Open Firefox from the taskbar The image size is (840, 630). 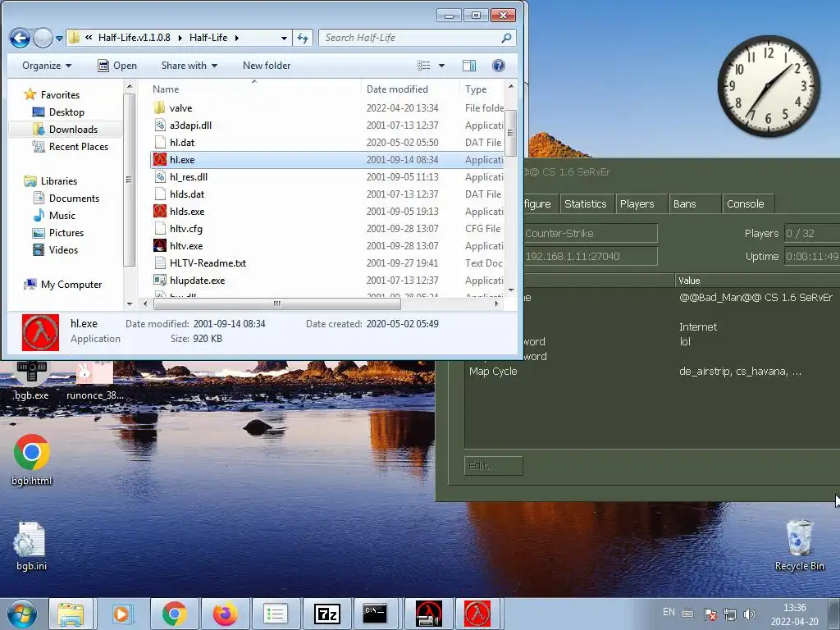tap(225, 614)
